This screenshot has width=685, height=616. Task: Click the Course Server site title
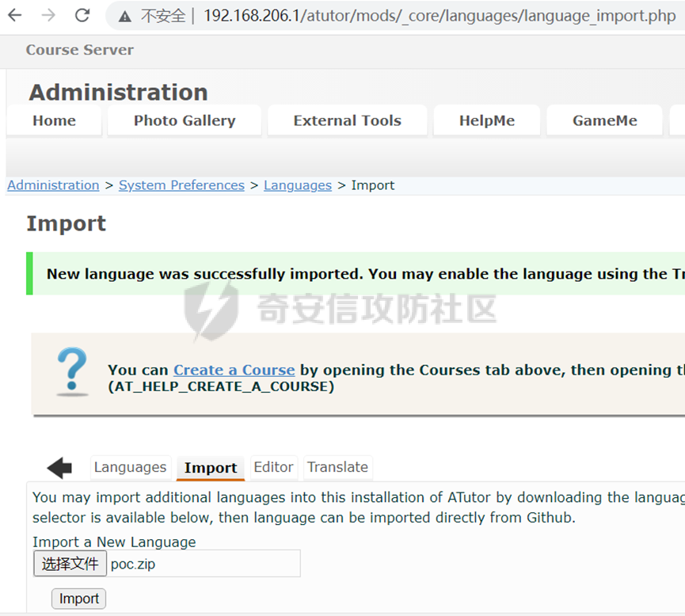[80, 50]
